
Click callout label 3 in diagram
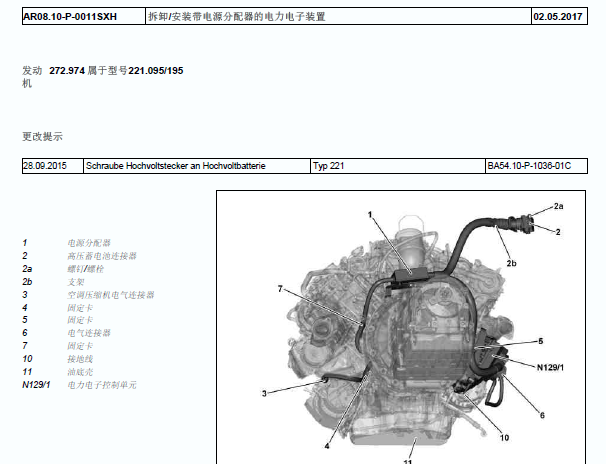click(x=264, y=393)
